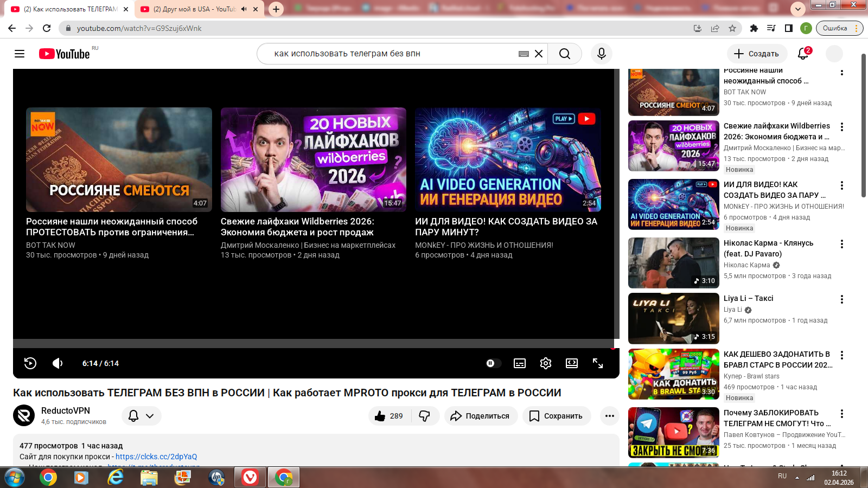Open Chrome media controls icon

[x=771, y=28]
